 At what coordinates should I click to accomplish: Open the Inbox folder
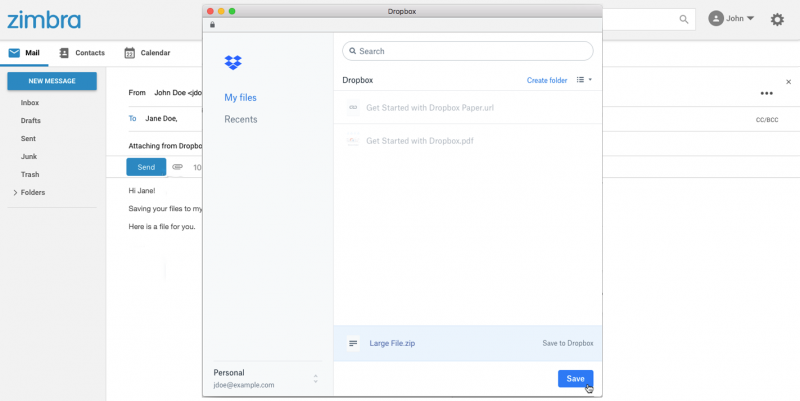pyautogui.click(x=30, y=103)
